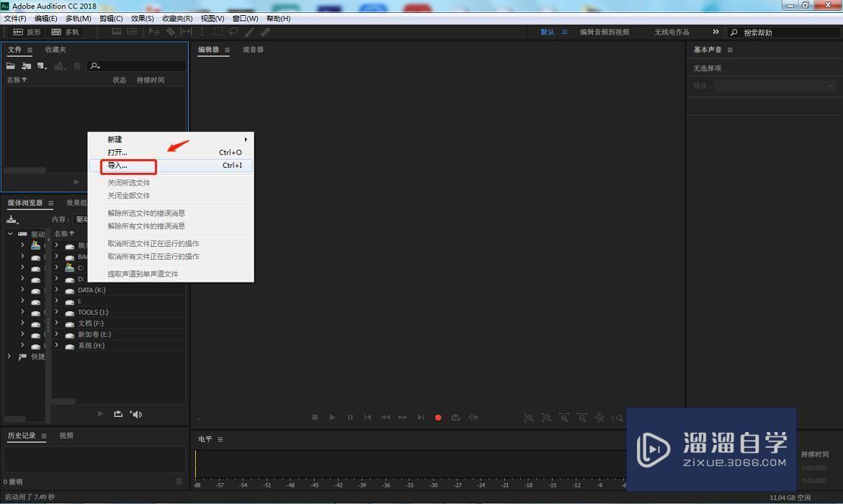Select the Marquee Selection tool
Screen dimensions: 843x504
(x=218, y=32)
